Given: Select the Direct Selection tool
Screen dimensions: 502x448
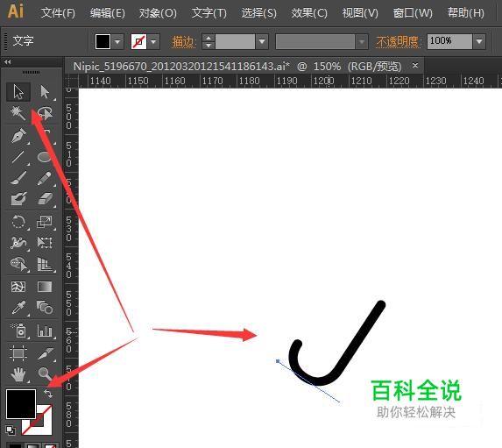Looking at the screenshot, I should [45, 92].
